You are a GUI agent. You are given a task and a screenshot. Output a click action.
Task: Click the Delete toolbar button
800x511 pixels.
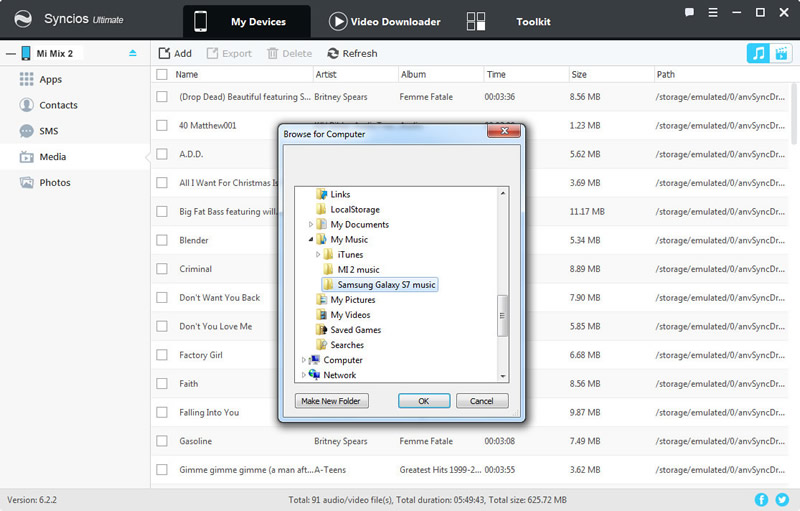pos(289,53)
